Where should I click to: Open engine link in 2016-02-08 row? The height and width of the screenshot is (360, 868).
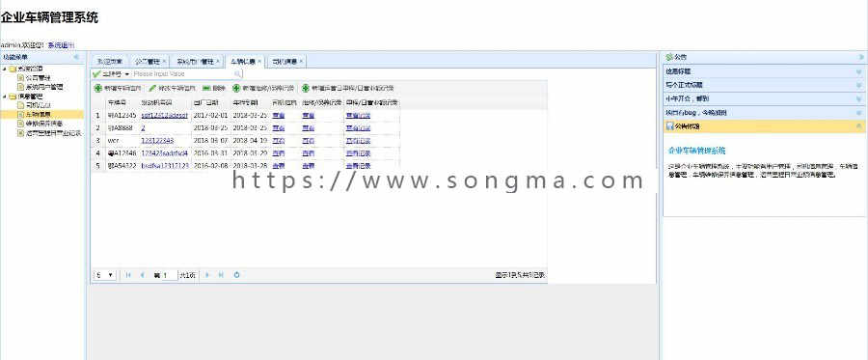tap(165, 166)
